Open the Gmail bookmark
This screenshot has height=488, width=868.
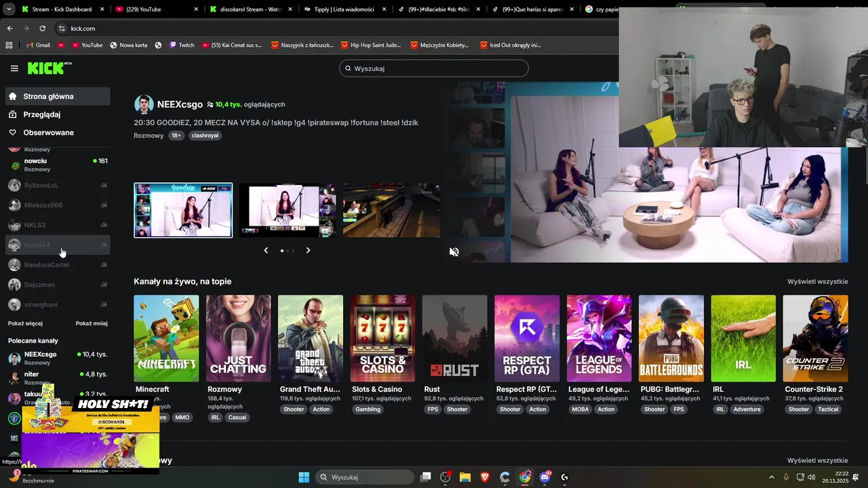[38, 45]
